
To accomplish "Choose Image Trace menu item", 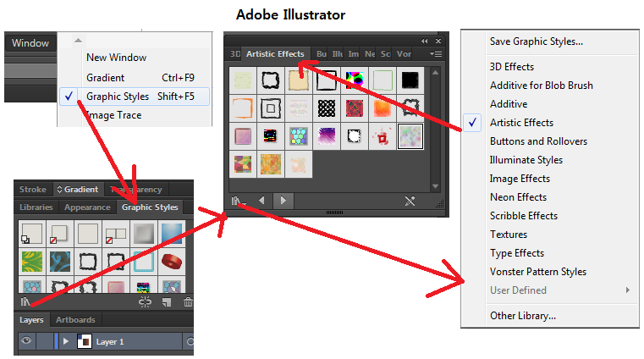I will 113,115.
